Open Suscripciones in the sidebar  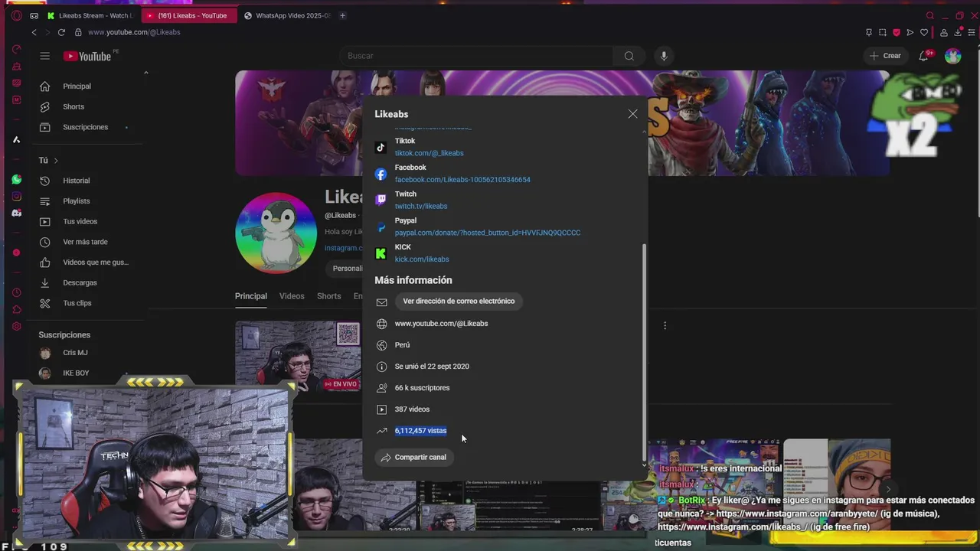pos(87,127)
